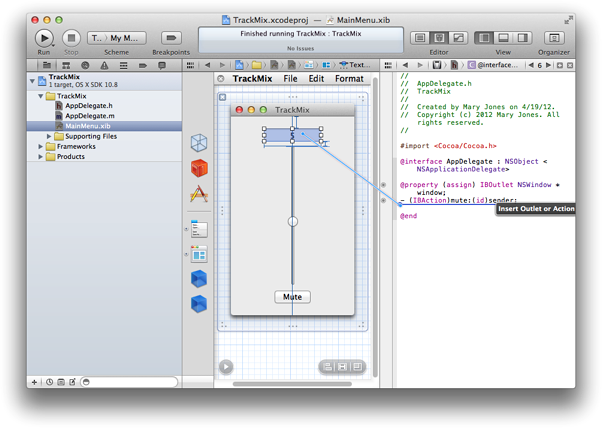The image size is (602, 428).
Task: Show next assistant counterpart file
Action: point(548,65)
